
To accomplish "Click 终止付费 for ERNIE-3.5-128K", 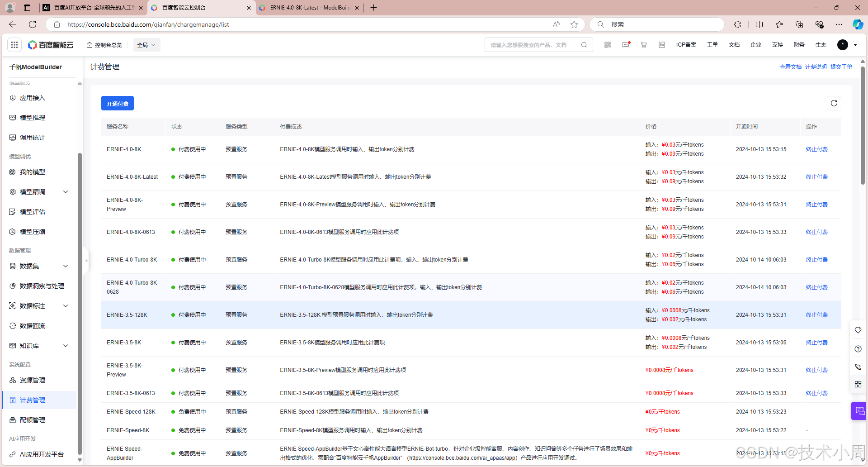I will (x=817, y=315).
